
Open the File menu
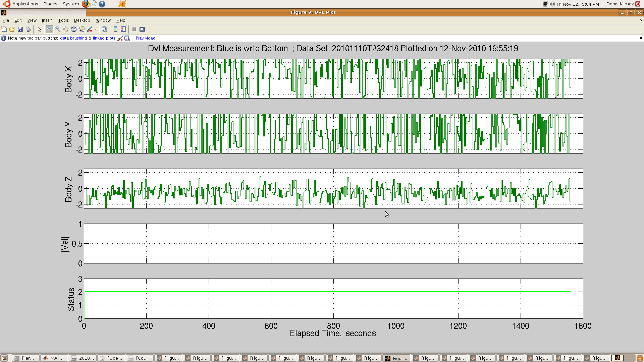point(6,20)
